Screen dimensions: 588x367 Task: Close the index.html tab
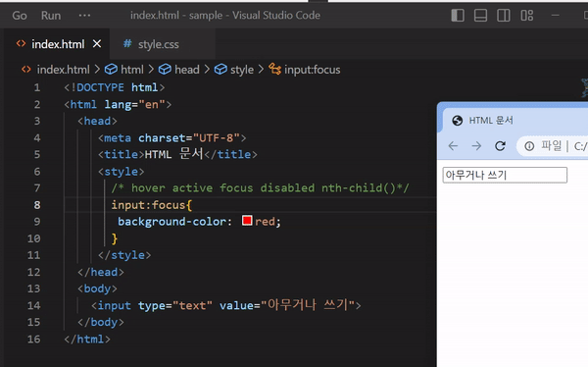(97, 44)
